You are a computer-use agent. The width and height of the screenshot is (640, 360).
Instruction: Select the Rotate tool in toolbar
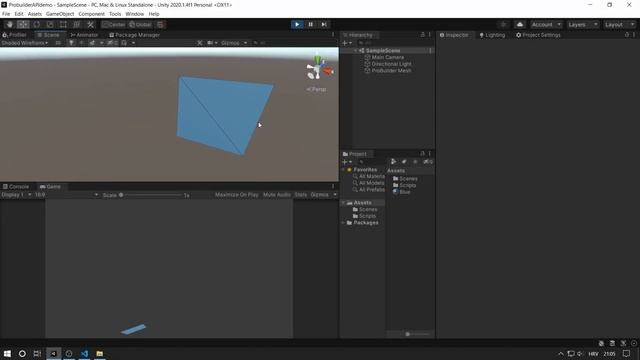coord(36,24)
